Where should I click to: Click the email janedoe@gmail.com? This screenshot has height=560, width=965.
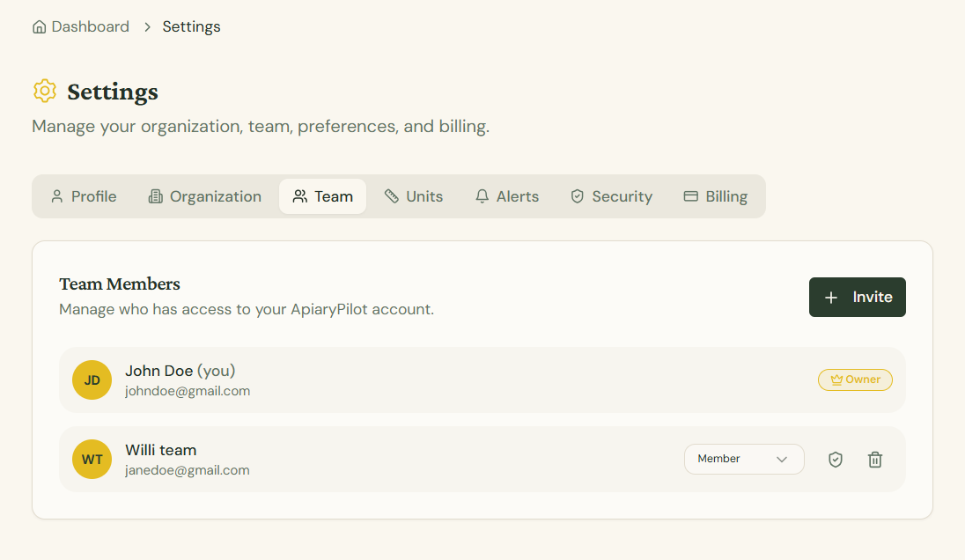click(187, 470)
